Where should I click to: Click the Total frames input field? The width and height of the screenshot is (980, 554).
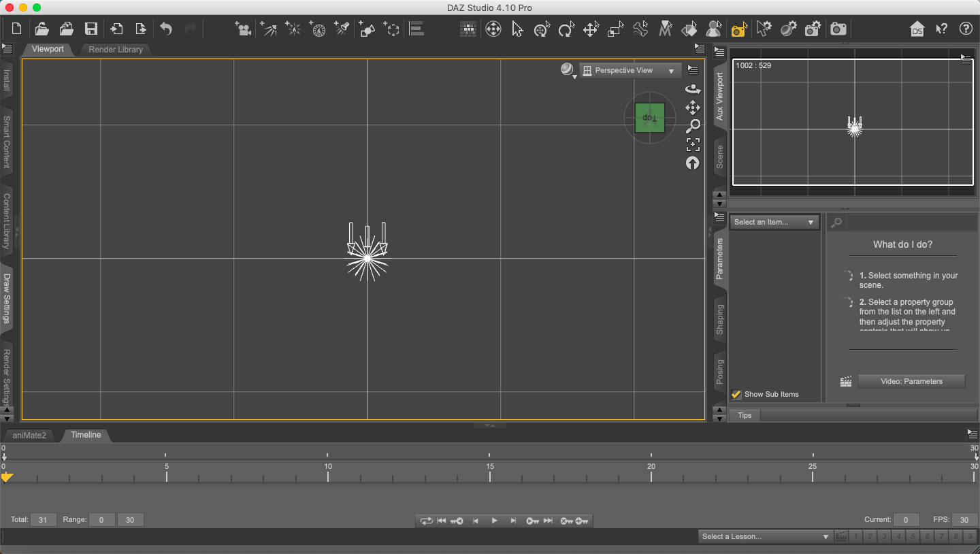(43, 520)
